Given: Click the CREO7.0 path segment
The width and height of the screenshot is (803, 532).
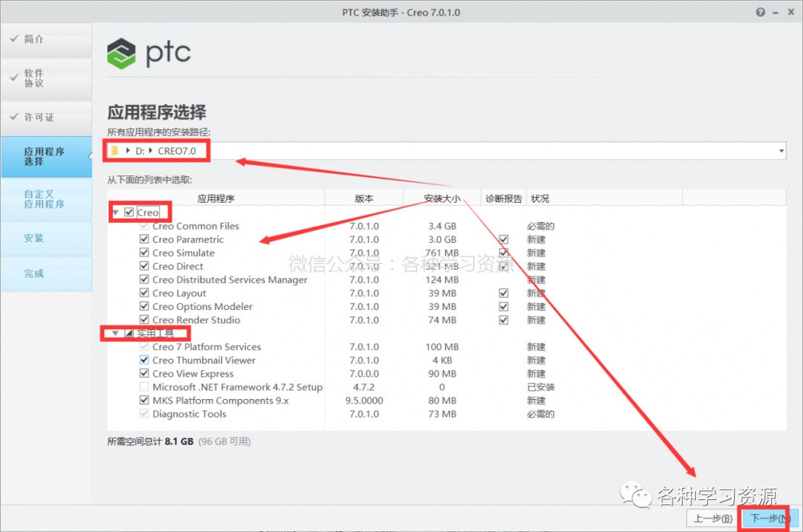Looking at the screenshot, I should click(177, 151).
